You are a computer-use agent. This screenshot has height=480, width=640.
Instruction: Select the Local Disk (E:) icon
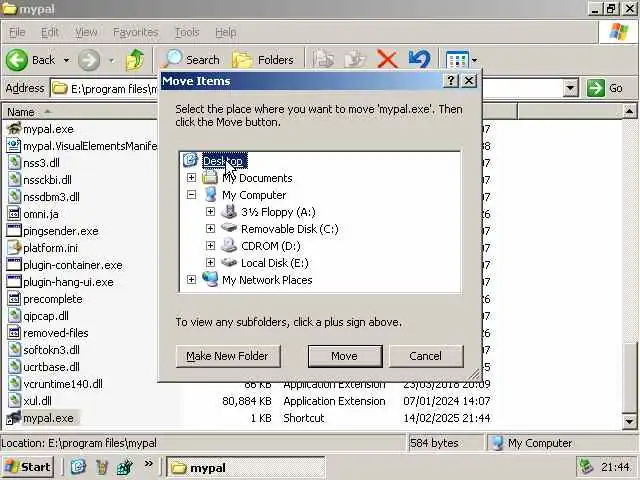tap(229, 262)
